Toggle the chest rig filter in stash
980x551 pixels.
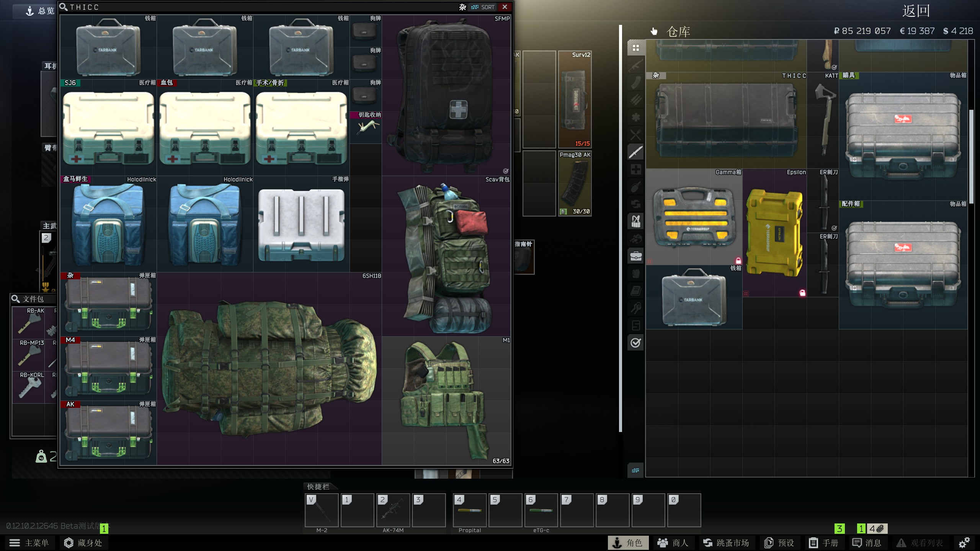coord(635,221)
